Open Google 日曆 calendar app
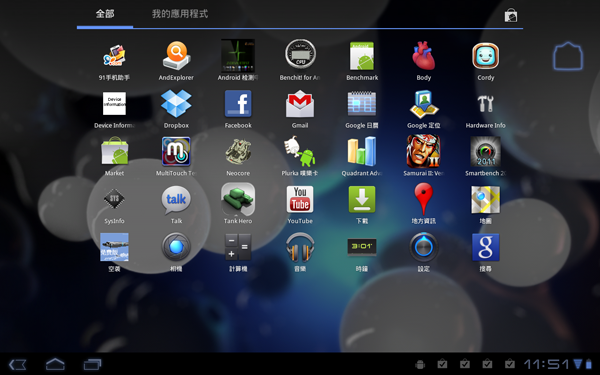 point(362,103)
